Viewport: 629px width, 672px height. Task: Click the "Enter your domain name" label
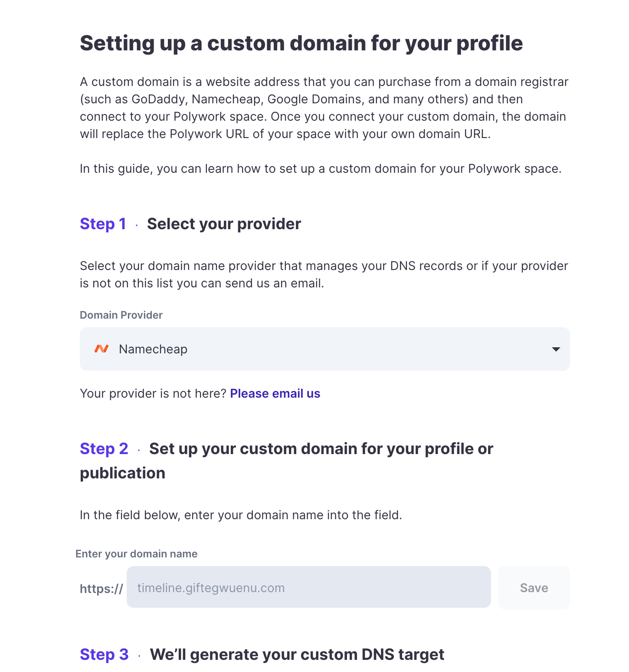[136, 553]
